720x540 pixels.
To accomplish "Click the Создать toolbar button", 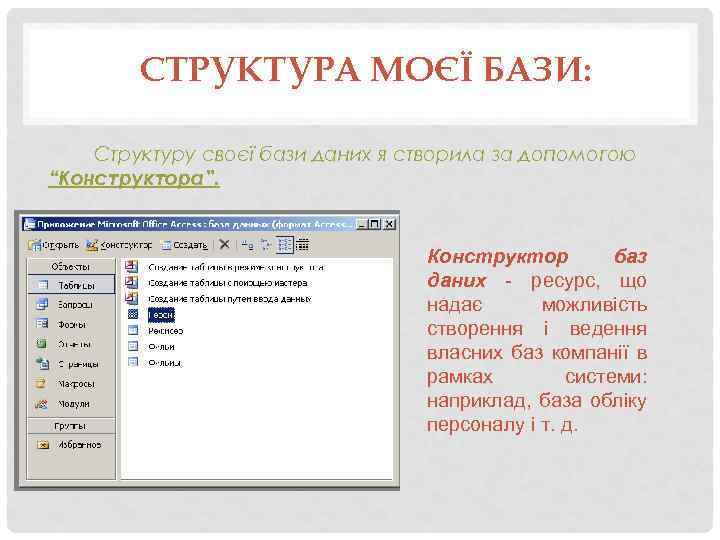I will pos(184,245).
